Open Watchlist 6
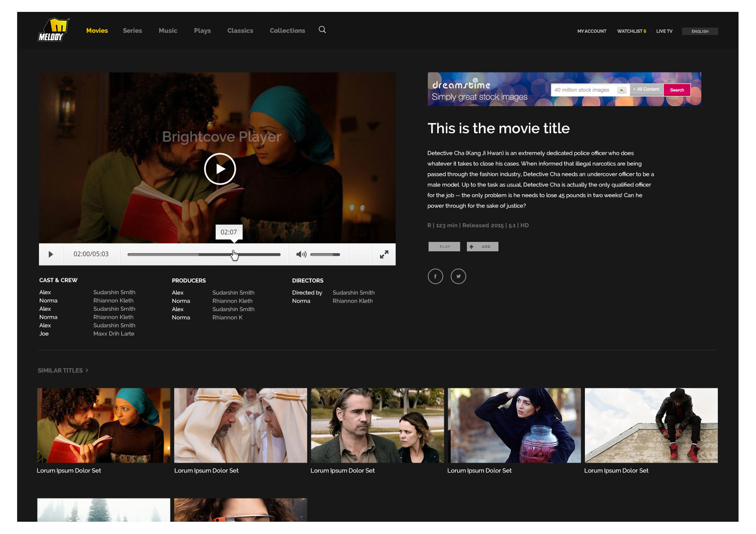Image resolution: width=756 pixels, height=534 pixels. click(632, 31)
